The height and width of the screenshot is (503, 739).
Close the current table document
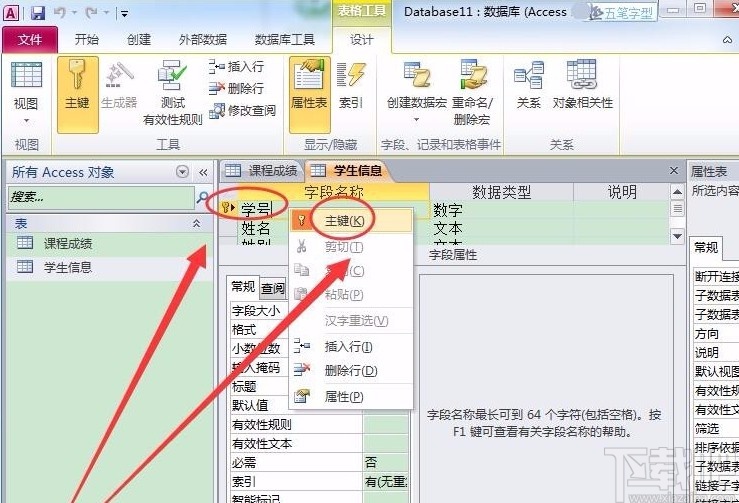point(674,171)
